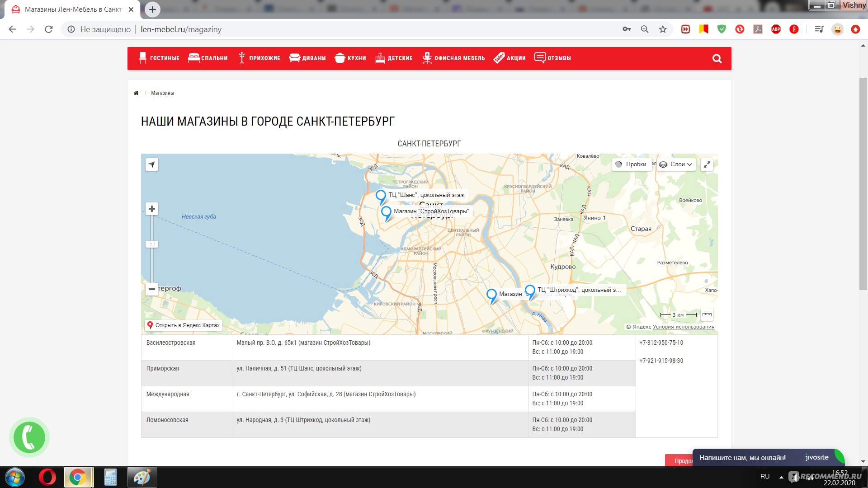Click the green shield extension icon

(x=722, y=29)
